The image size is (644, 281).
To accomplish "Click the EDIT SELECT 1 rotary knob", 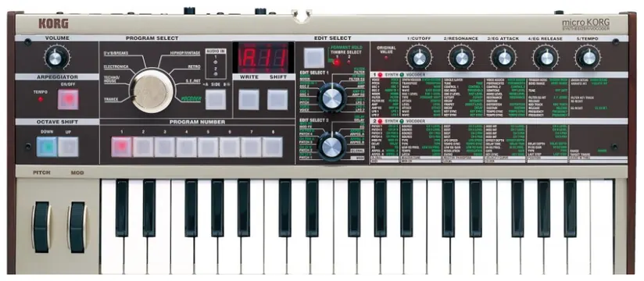I will 332,98.
